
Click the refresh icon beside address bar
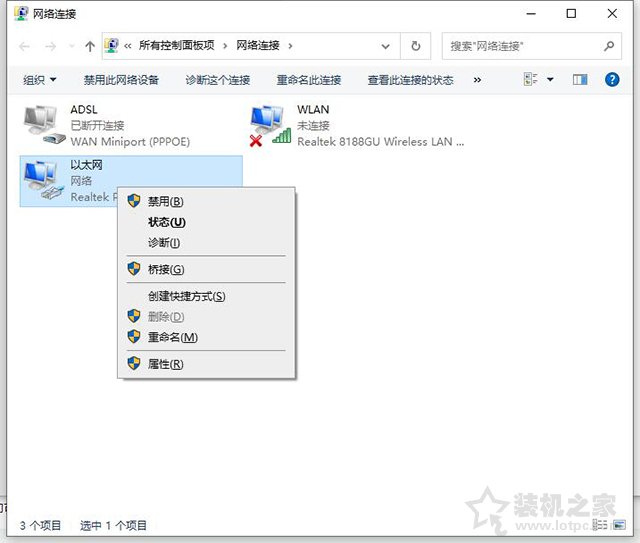[x=415, y=46]
